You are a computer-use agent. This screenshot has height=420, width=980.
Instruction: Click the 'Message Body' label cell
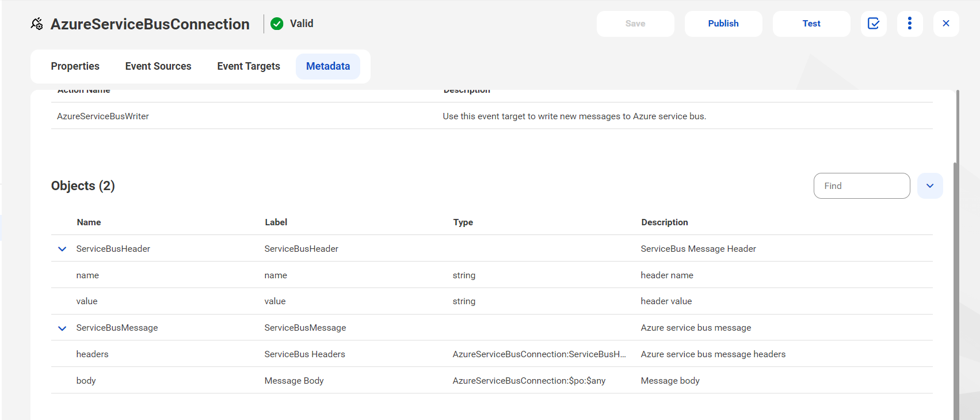pos(294,381)
